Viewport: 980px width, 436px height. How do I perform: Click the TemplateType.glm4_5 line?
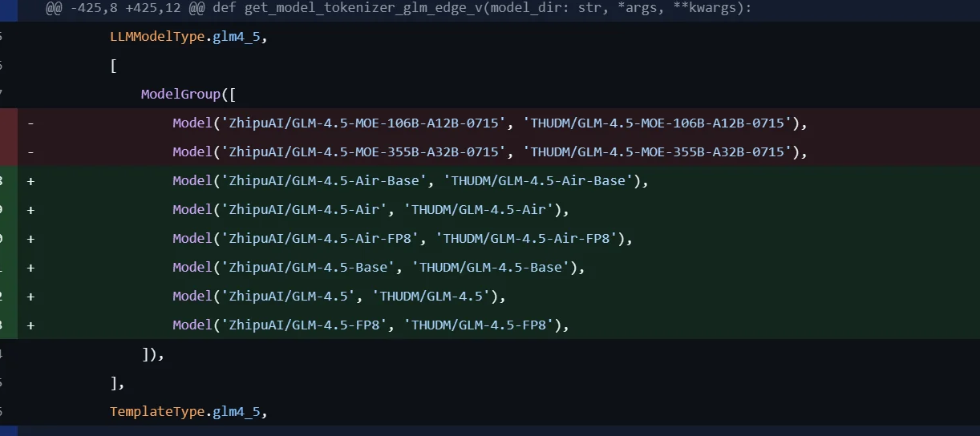coord(490,412)
